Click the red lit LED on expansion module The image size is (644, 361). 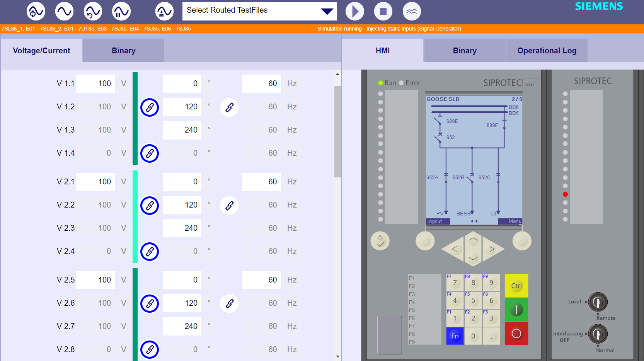coord(565,194)
